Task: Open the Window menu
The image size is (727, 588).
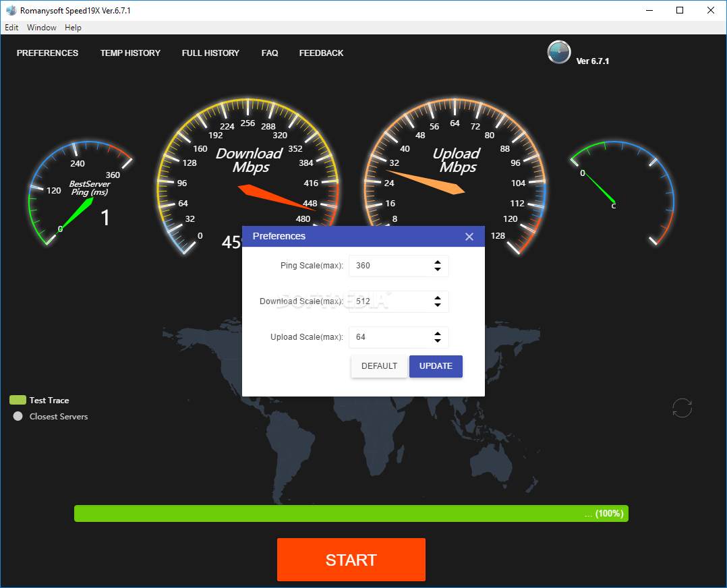Action: [x=42, y=28]
